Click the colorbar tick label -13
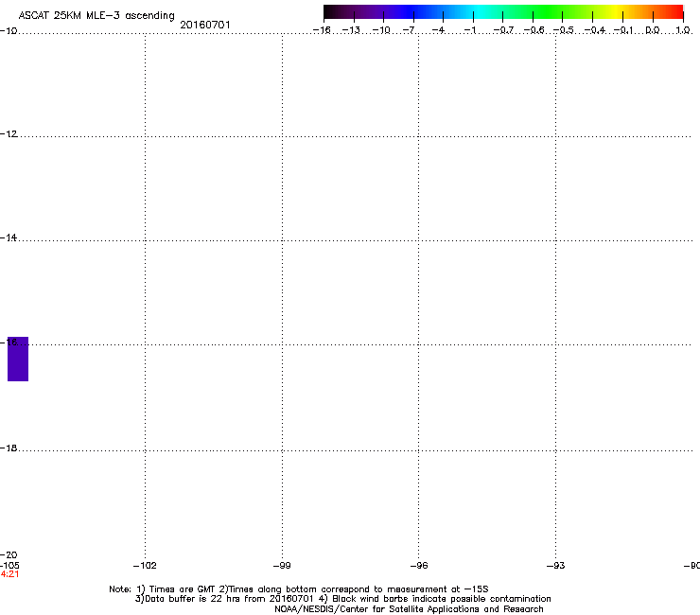Viewport: 700px width, 615px height. (x=351, y=30)
